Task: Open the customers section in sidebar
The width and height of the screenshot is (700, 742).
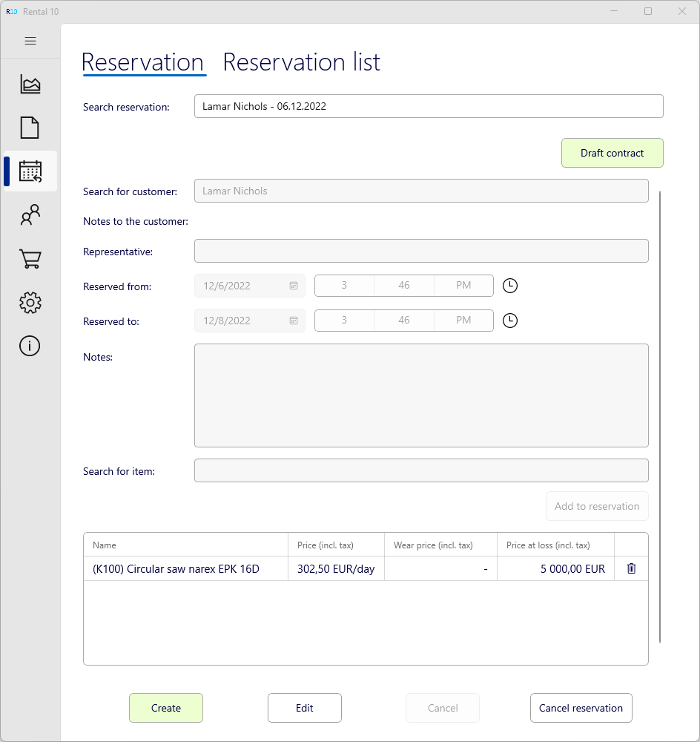Action: pyautogui.click(x=30, y=215)
